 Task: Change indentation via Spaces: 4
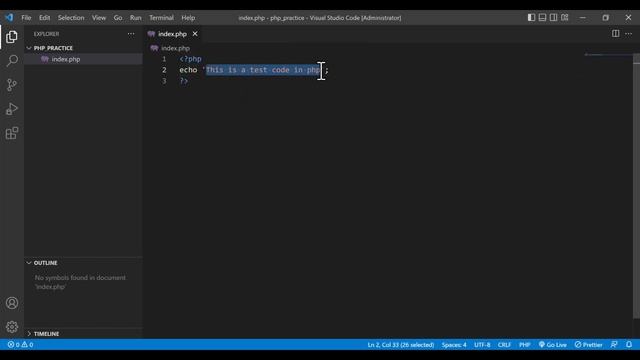[x=454, y=345]
